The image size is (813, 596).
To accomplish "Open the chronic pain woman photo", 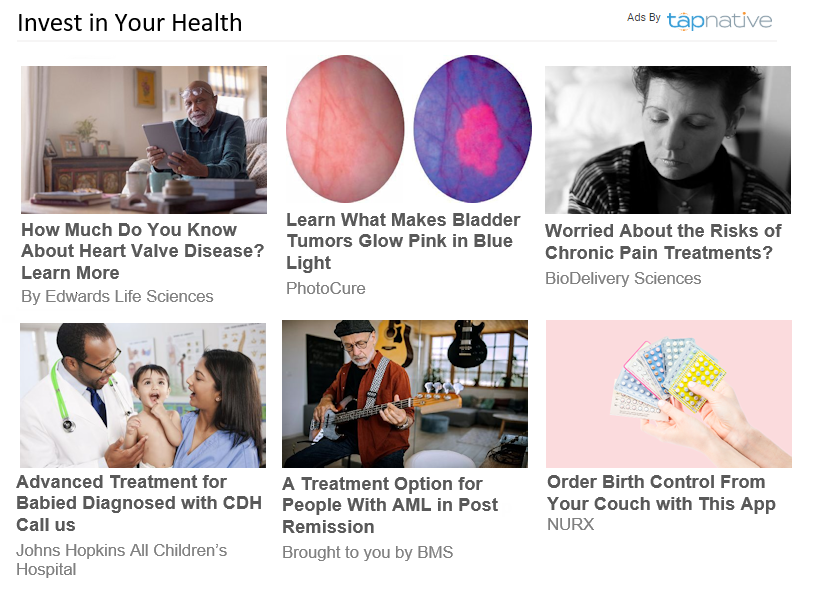I will coord(668,140).
